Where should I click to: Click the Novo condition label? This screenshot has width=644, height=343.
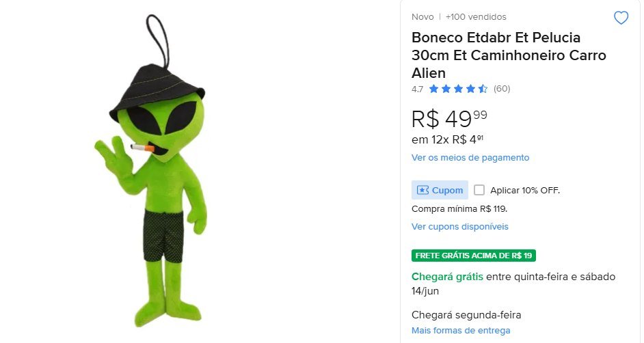[422, 17]
